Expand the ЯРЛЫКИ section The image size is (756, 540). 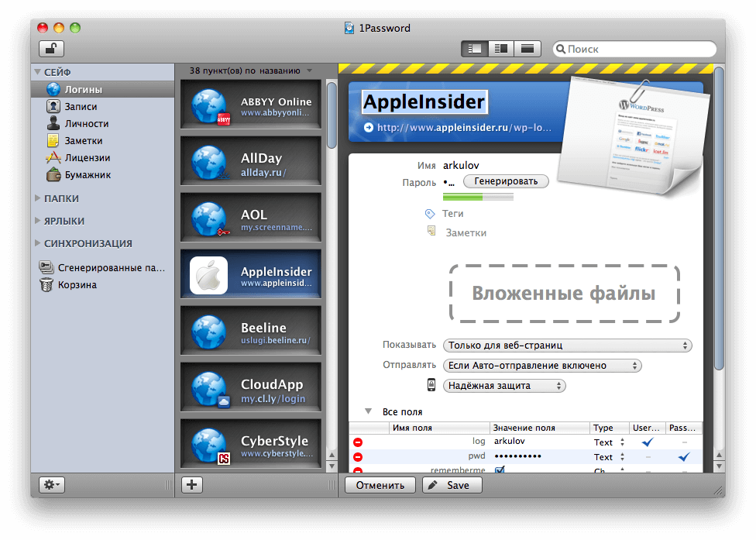(x=38, y=220)
